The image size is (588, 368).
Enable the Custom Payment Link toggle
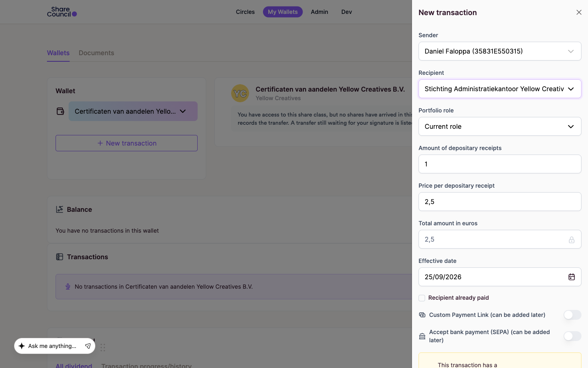[572, 315]
